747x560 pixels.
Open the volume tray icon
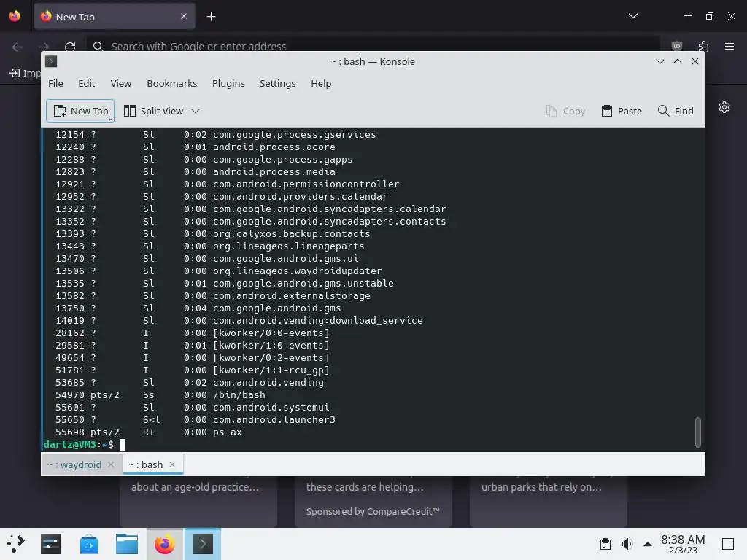[x=627, y=544]
